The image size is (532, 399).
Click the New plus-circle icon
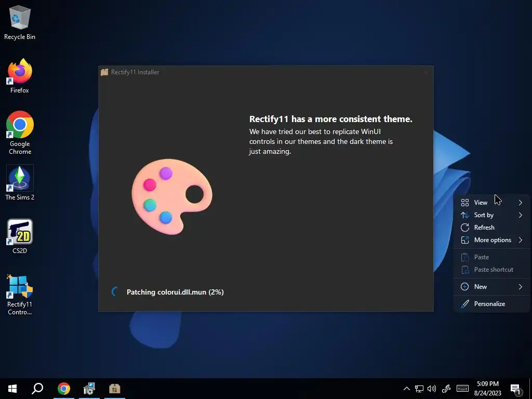point(465,287)
